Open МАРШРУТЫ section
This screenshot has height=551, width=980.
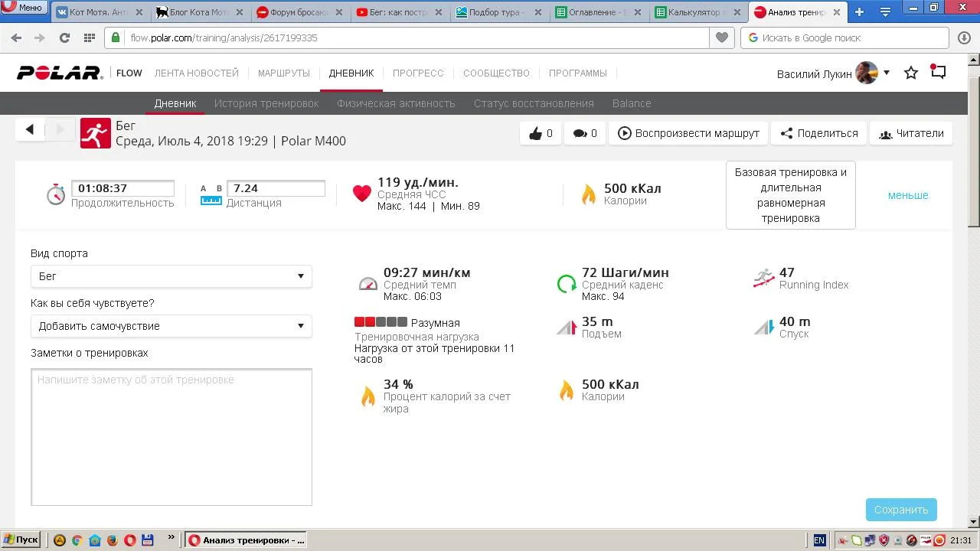[284, 73]
